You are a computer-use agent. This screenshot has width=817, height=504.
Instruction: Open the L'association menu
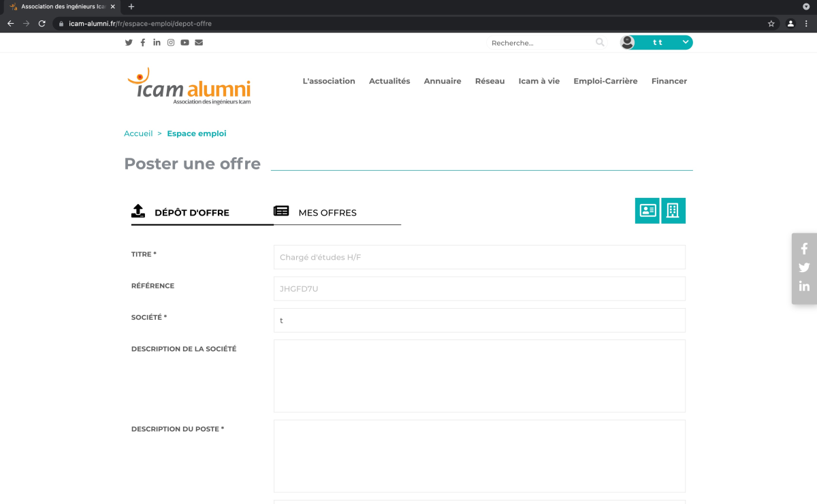coord(329,81)
